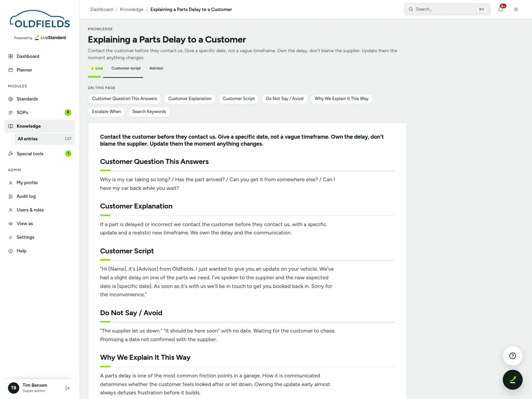Click the Users & roles icon
This screenshot has width=532, height=399.
point(11,210)
